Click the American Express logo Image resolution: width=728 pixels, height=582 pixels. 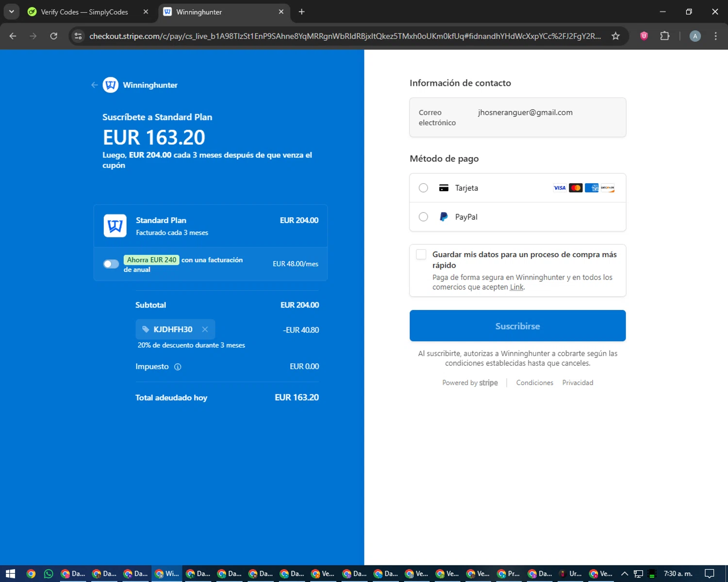[x=592, y=188]
